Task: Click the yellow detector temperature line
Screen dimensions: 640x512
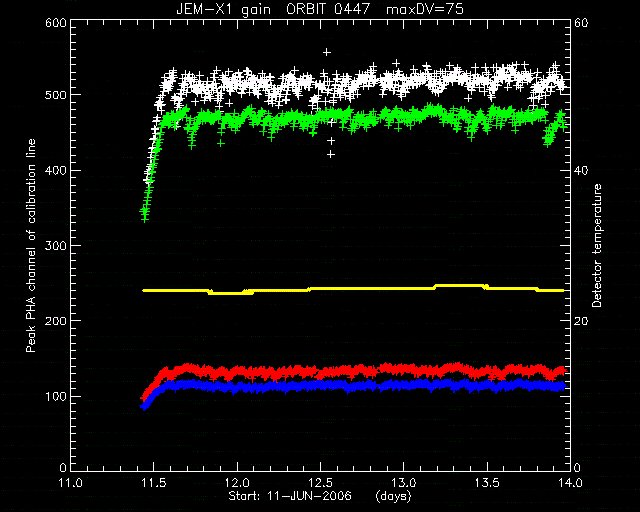Action: click(x=353, y=289)
